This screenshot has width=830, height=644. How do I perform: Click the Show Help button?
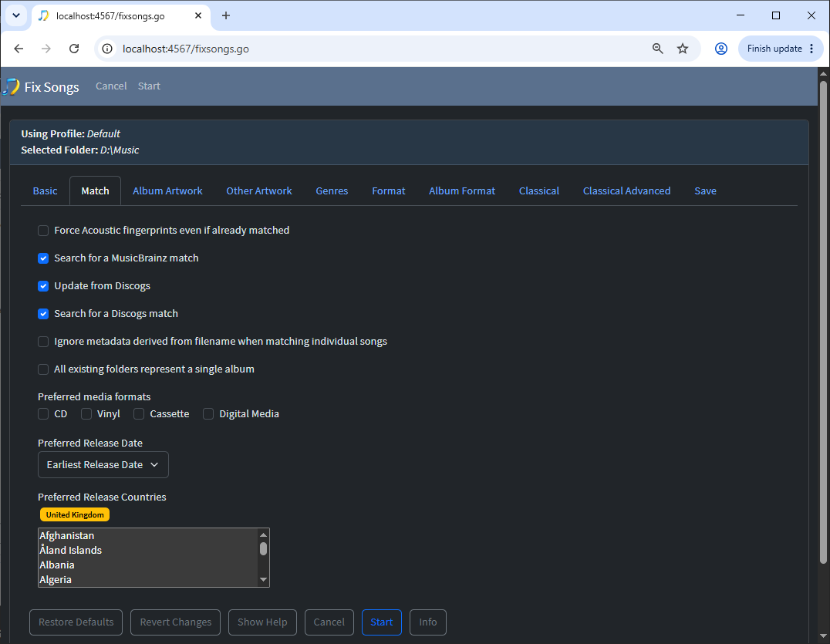(262, 622)
